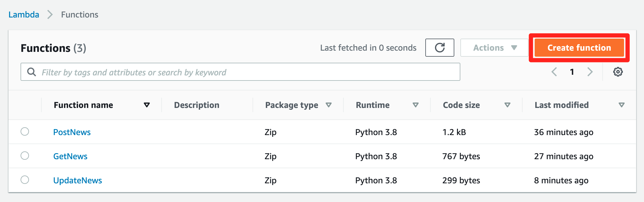Open the UpdateNews function link
Image resolution: width=644 pixels, height=202 pixels.
78,180
